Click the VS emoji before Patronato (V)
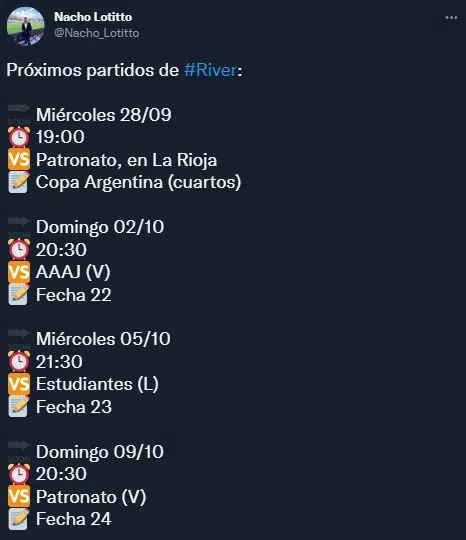This screenshot has height=540, width=466. (x=19, y=496)
